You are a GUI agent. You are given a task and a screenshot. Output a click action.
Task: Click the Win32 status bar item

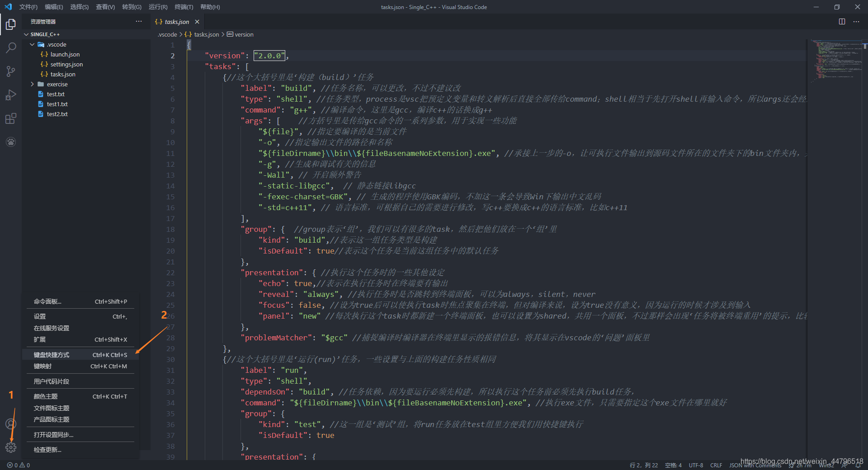(x=826, y=465)
